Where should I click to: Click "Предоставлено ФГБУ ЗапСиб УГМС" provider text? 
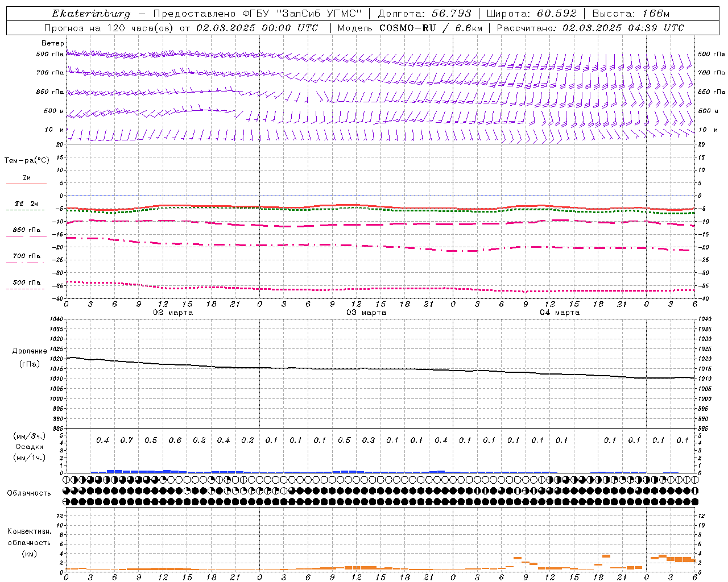click(257, 14)
